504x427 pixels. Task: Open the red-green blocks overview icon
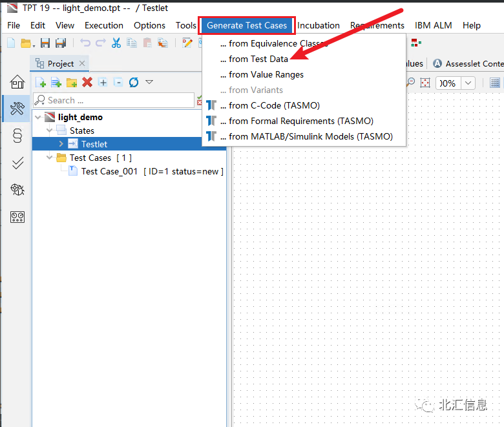416,43
